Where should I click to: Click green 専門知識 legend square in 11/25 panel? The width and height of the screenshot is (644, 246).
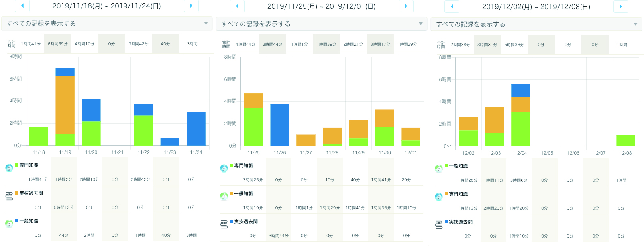[232, 165]
